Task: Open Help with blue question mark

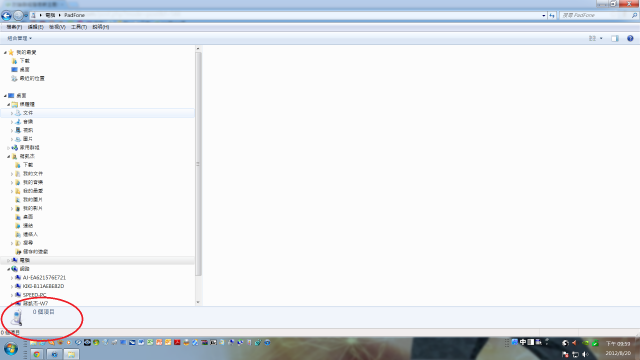Action: click(x=630, y=38)
